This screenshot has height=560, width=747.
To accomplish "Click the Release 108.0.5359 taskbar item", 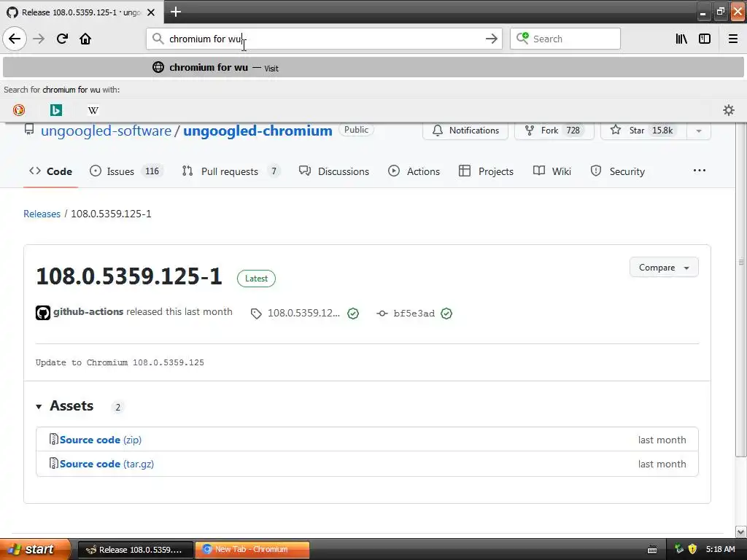I will click(135, 549).
